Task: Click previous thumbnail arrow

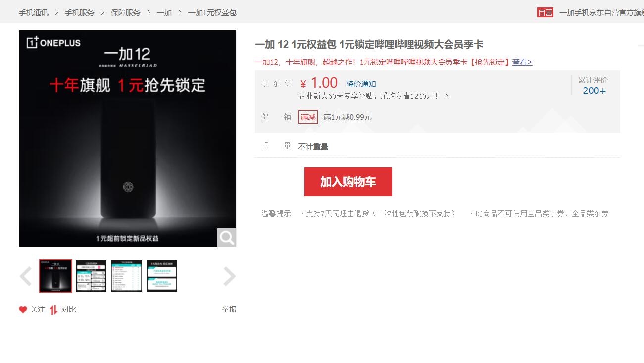Action: tap(26, 276)
